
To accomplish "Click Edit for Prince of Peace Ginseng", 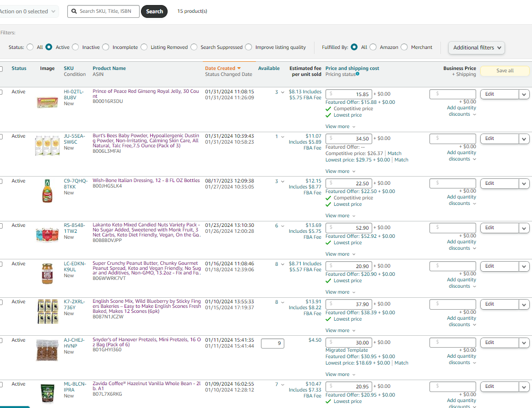I will click(499, 94).
